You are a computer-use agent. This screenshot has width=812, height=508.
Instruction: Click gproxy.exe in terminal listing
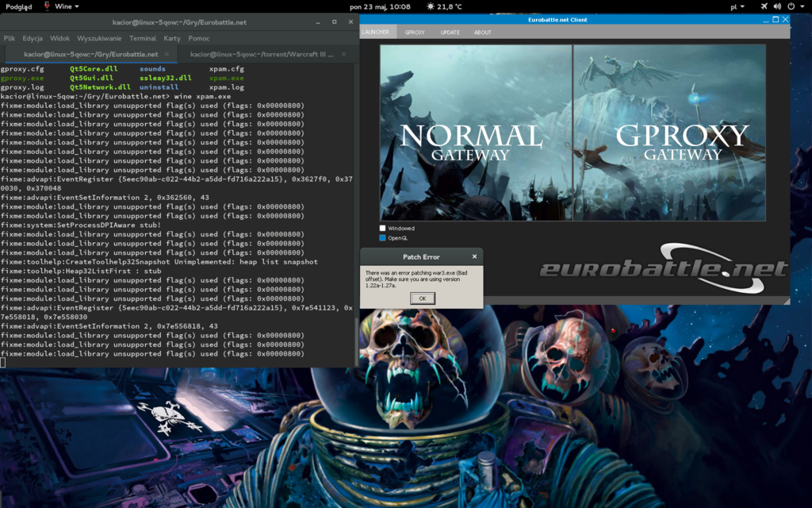coord(22,78)
